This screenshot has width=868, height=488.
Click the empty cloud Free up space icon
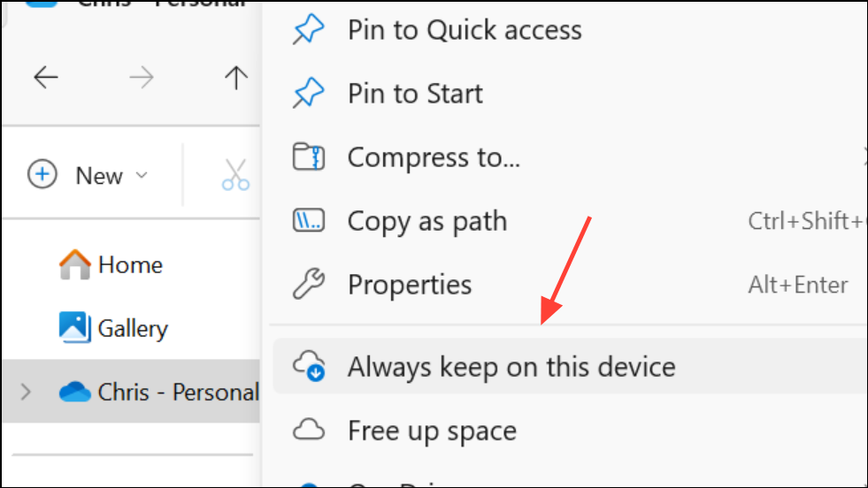(x=308, y=430)
